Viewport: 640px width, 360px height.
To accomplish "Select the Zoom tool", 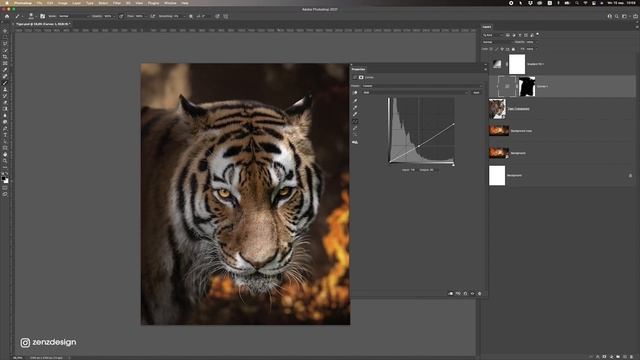I will (x=5, y=161).
